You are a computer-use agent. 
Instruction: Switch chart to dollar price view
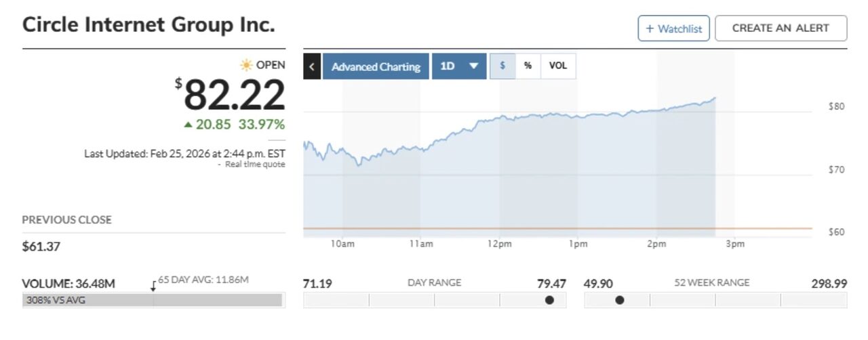502,66
